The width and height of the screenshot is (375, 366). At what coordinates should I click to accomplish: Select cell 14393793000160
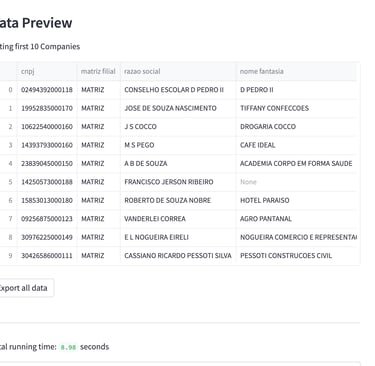[x=47, y=145]
